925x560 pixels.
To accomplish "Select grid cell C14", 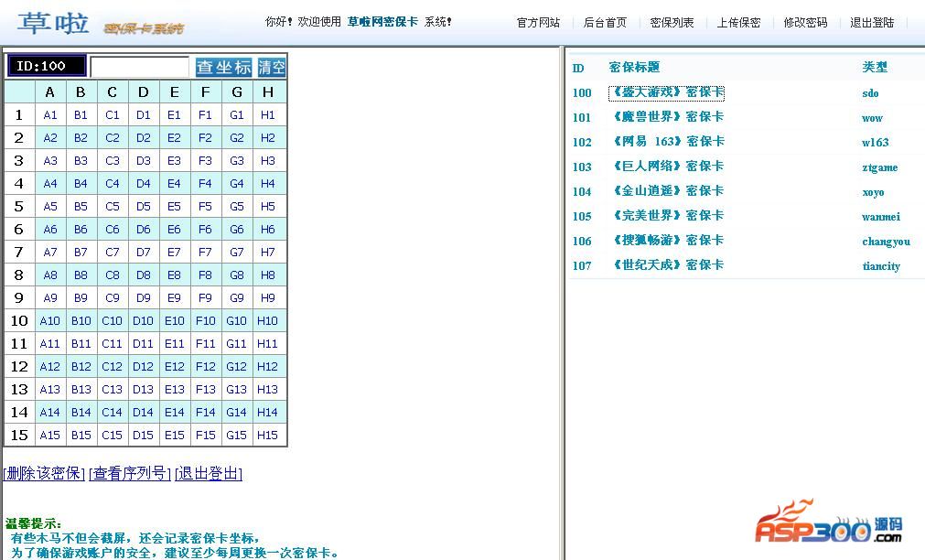I will pos(113,413).
